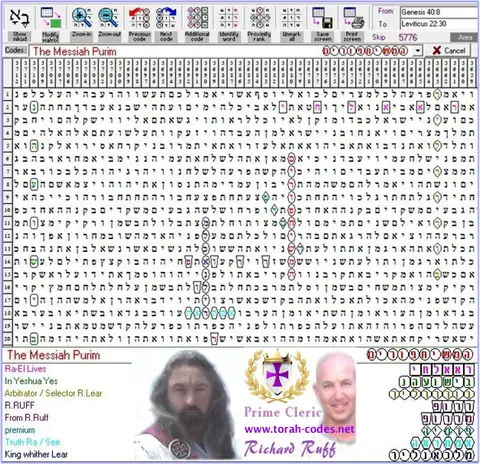Click the Skip value 5776
This screenshot has height=464, width=480.
[x=408, y=37]
